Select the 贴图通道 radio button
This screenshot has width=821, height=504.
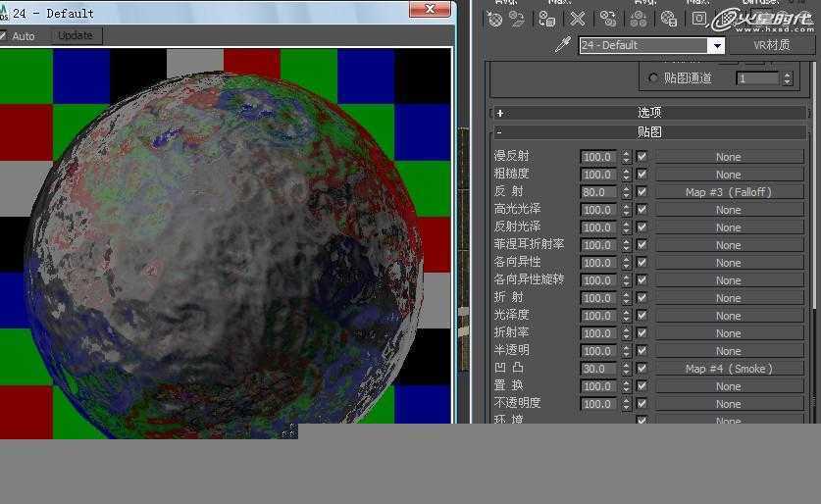click(x=653, y=78)
